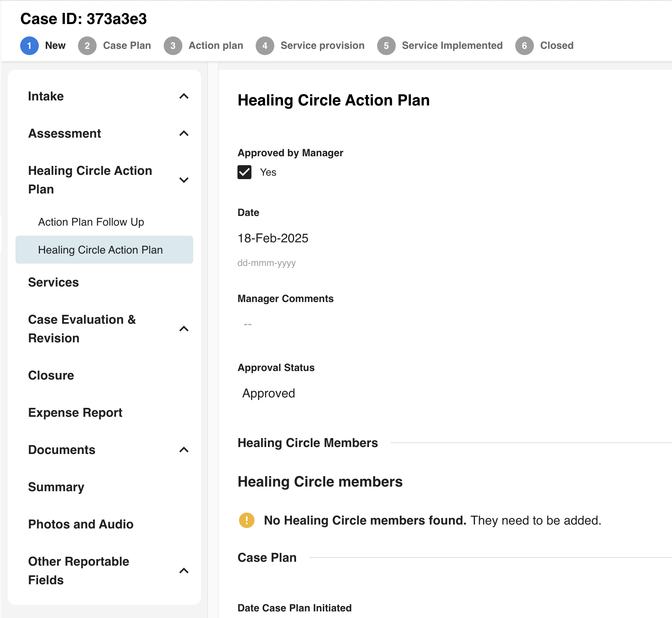Expand the Case Evaluation & Revision chevron
The width and height of the screenshot is (672, 618).
click(184, 329)
